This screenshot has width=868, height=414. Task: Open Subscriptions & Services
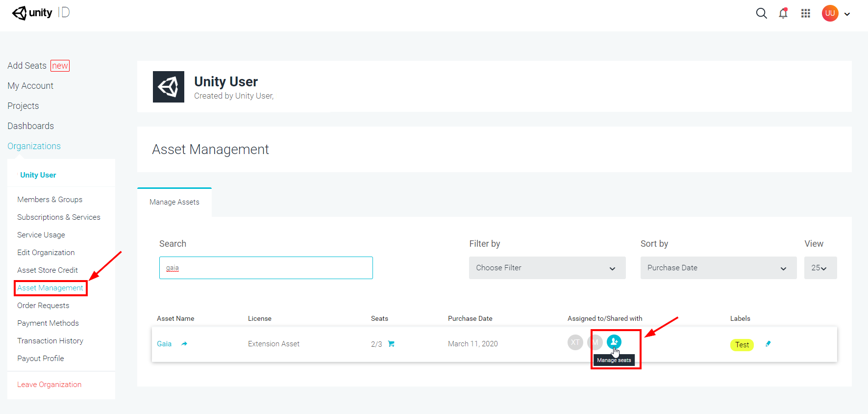pyautogui.click(x=59, y=217)
